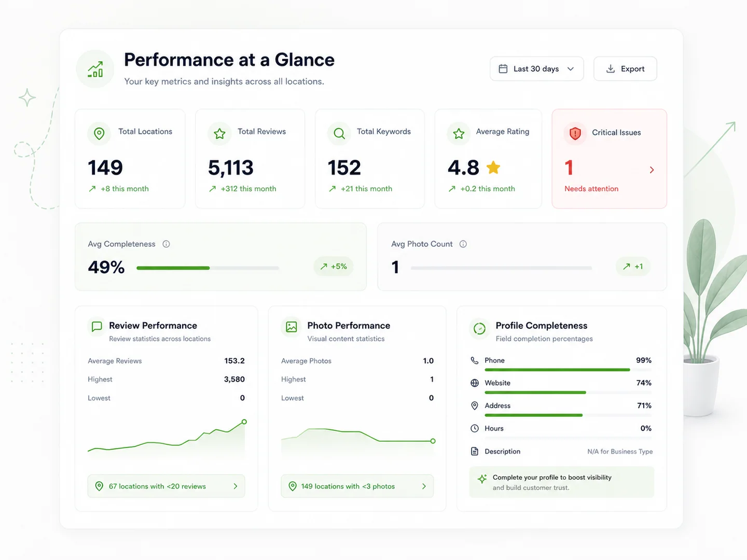
Task: Click the N/A for Business Type text
Action: [x=620, y=452]
